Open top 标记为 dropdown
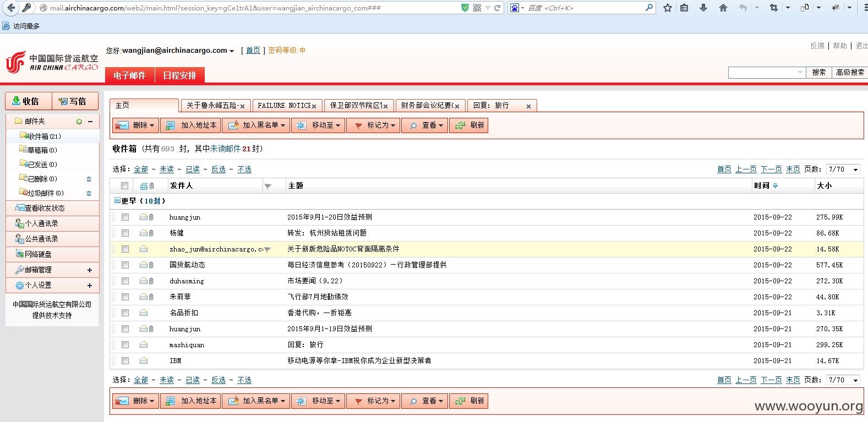The width and height of the screenshot is (868, 422). tap(373, 125)
